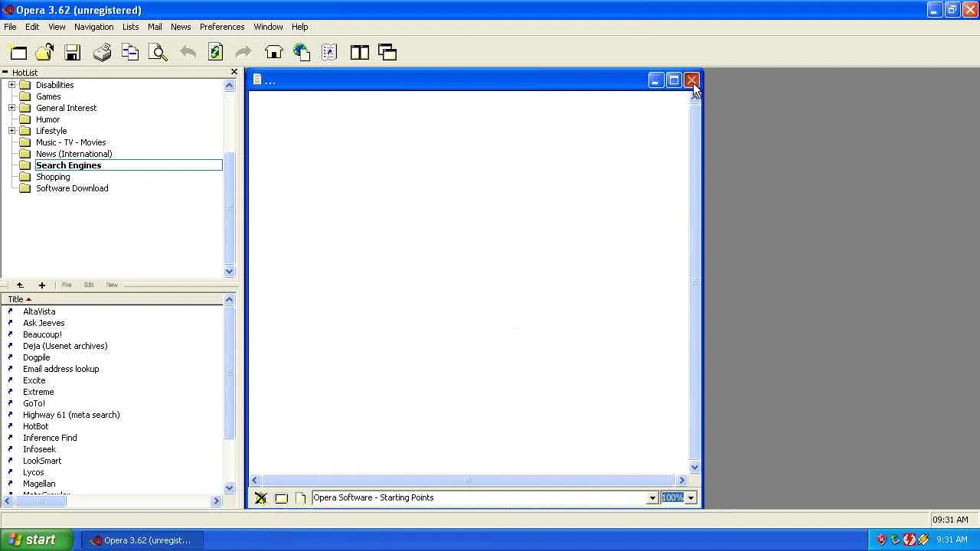Select the Shopping folder
980x551 pixels.
(53, 177)
